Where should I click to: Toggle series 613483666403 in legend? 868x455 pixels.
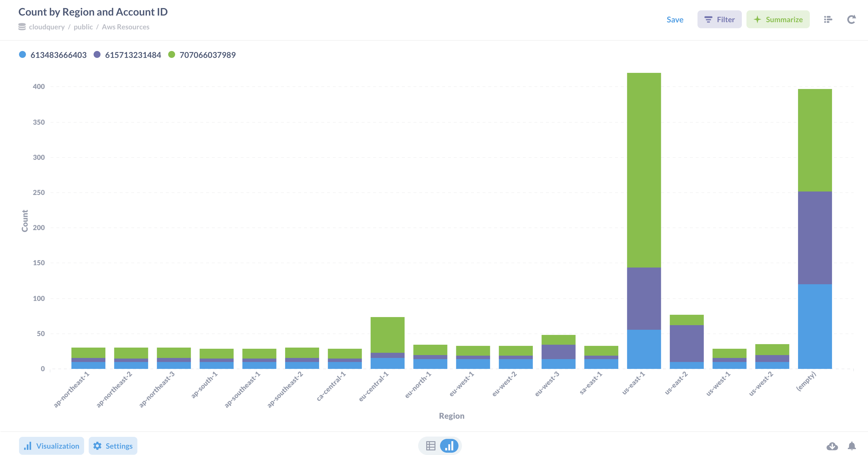click(x=58, y=55)
